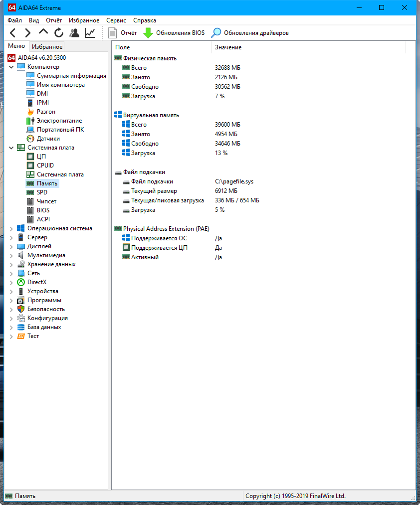Viewport: 420px width, 505px height.
Task: Expand the Операционная система node
Action: 11,229
